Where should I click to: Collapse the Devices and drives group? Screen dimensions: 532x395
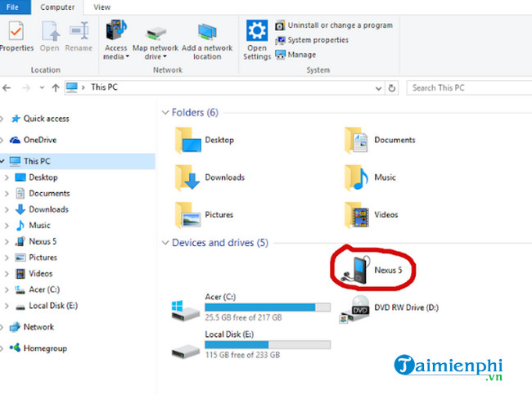click(x=165, y=243)
